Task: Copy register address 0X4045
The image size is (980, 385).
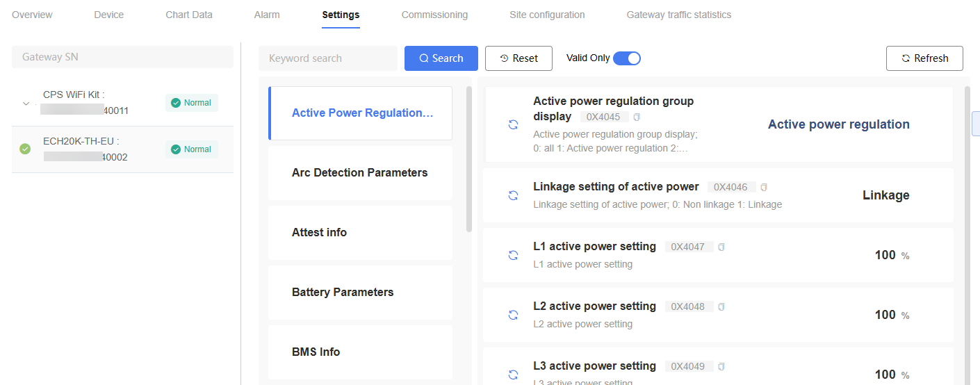Action: tap(637, 117)
